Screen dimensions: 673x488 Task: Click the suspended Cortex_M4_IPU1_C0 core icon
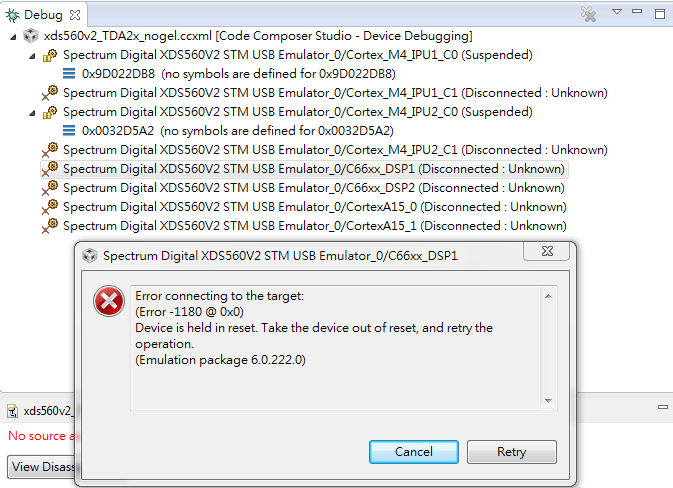[50, 55]
